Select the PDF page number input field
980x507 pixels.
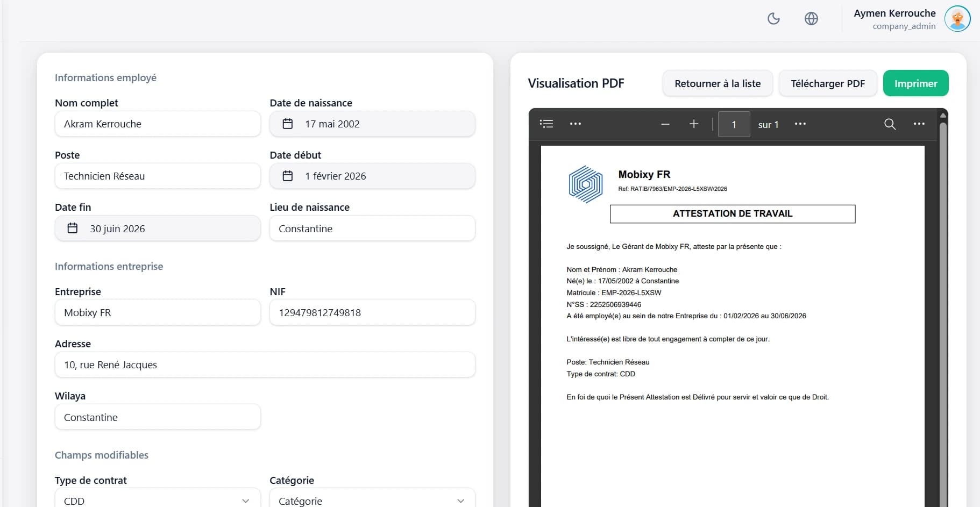click(x=734, y=124)
